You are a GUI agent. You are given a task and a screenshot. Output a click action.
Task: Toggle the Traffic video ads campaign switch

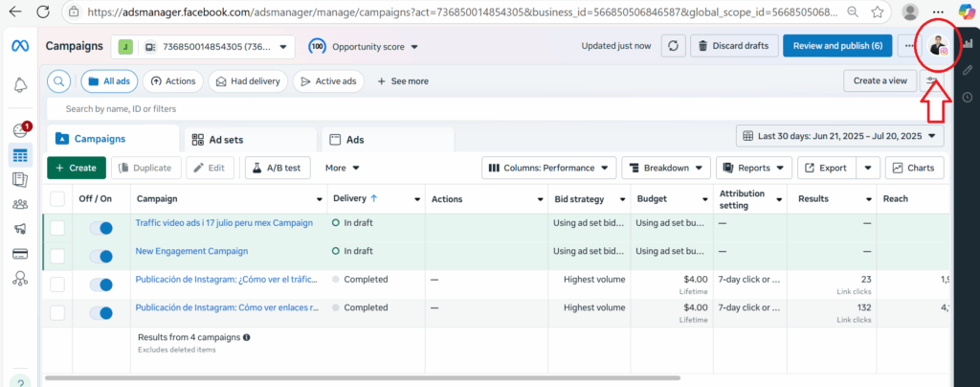click(x=100, y=228)
